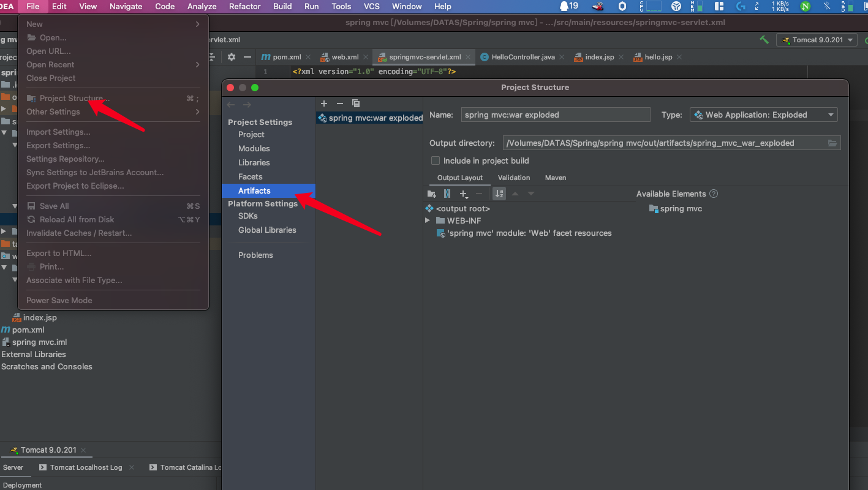Close the springmvc-servlet.xml tab
Screen dimensions: 868x490
pos(468,57)
